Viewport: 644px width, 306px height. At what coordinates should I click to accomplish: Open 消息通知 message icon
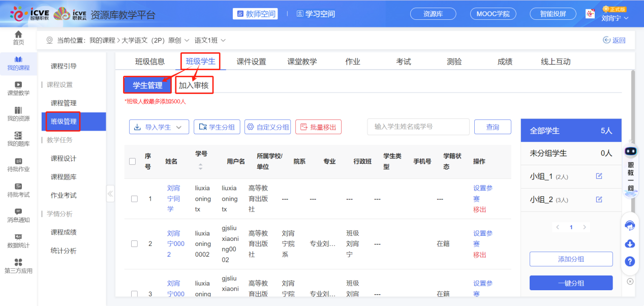pos(18,211)
